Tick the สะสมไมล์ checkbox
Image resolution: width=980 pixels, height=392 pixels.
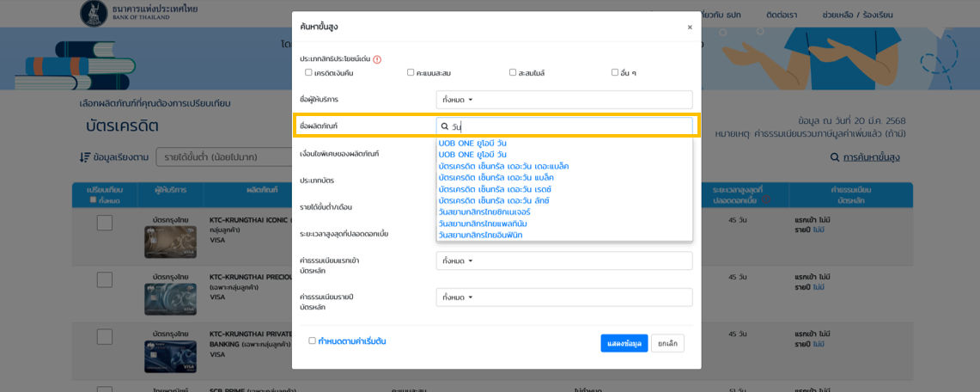(x=513, y=72)
